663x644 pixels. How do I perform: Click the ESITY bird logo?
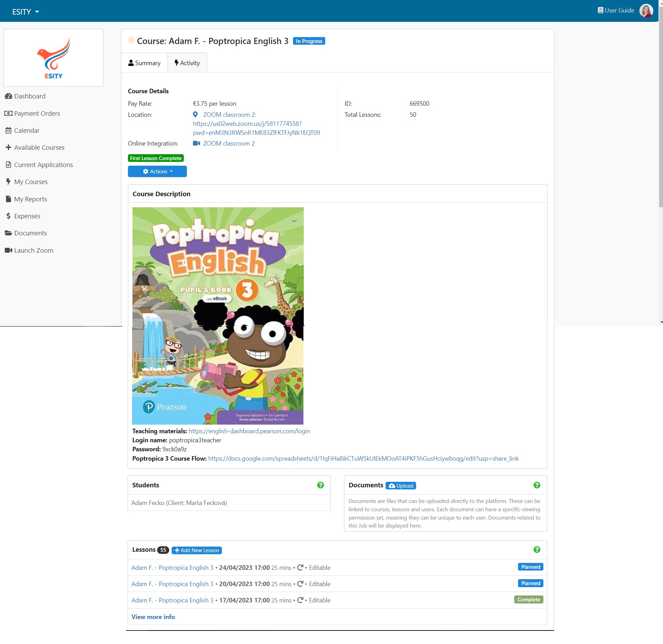53,58
